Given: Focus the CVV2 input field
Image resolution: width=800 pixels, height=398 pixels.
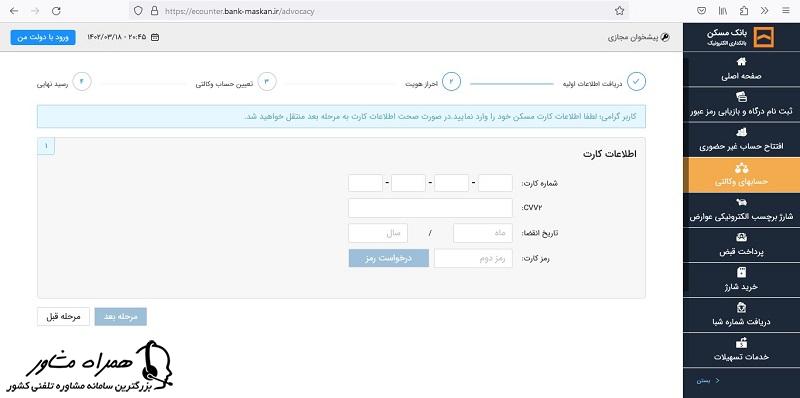Looking at the screenshot, I should coord(430,208).
